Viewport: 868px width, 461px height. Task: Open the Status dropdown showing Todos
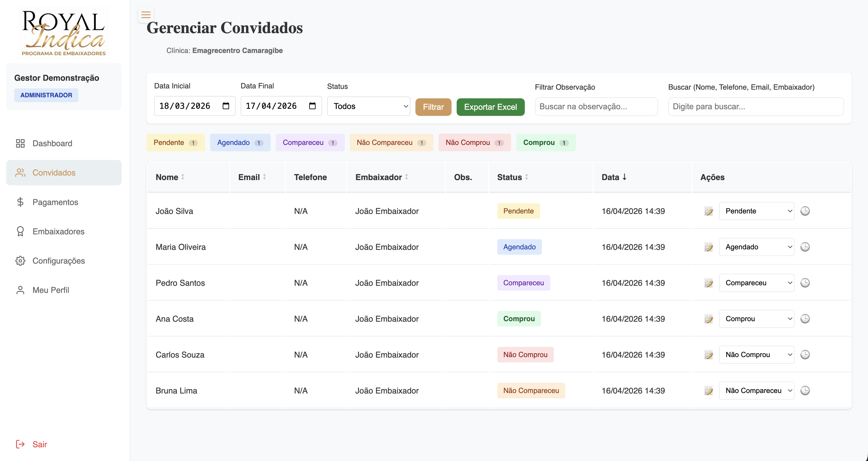pos(368,106)
